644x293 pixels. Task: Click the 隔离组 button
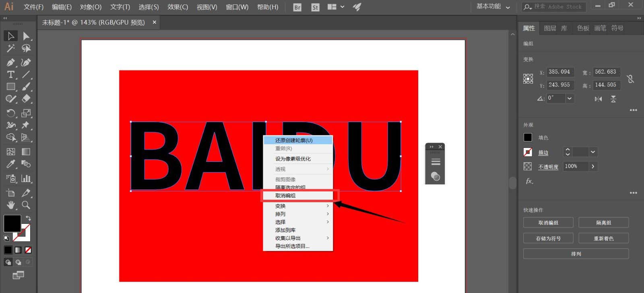(603, 223)
